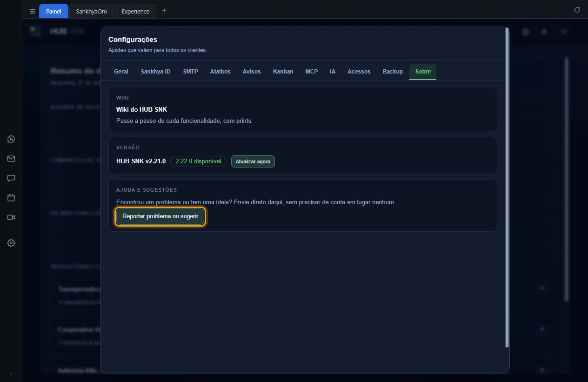
Task: Switch to the Painel tab
Action: coord(53,11)
